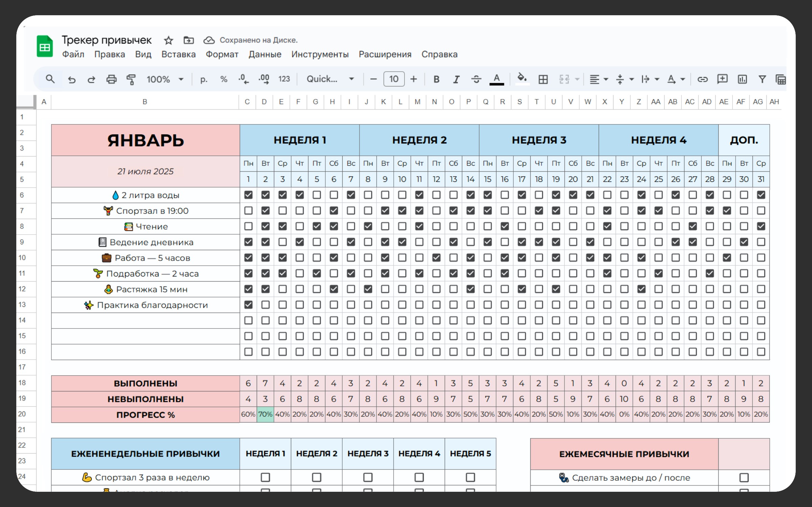Open the Правка menu

tap(110, 54)
